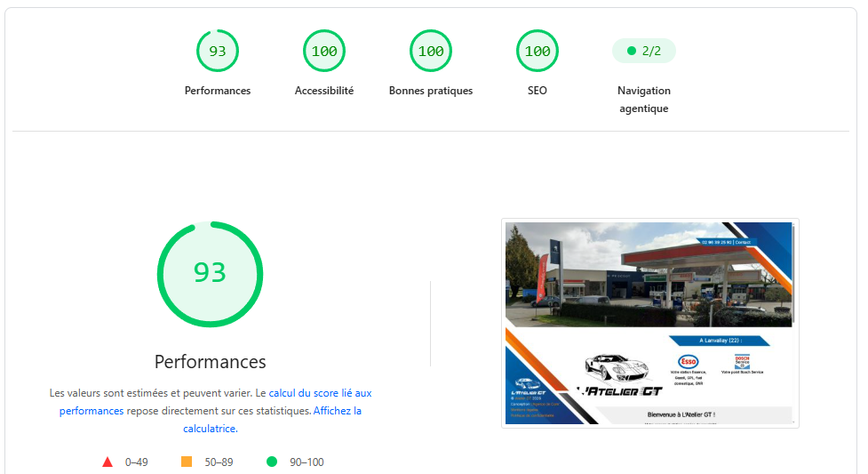
Task: Click the Performances 93 score gauge at top
Action: [218, 51]
